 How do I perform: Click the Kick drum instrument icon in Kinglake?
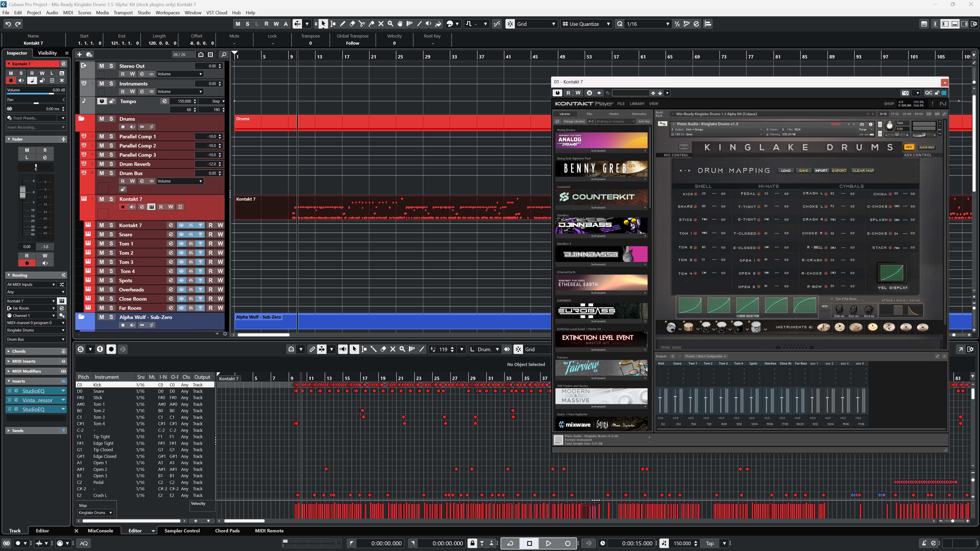(x=671, y=327)
